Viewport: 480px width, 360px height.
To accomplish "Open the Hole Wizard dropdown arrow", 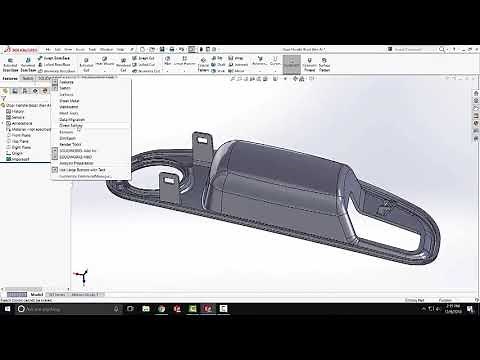I will 105,71.
